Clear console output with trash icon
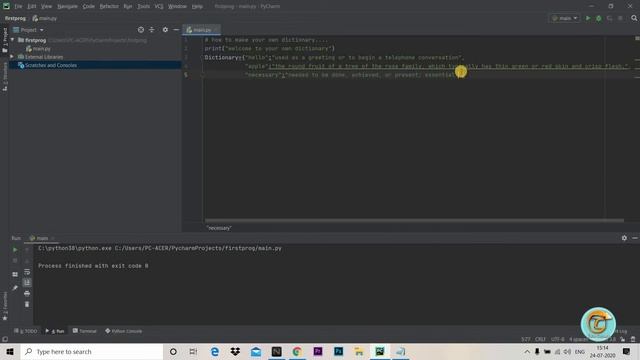This screenshot has width=640, height=360. pyautogui.click(x=27, y=304)
